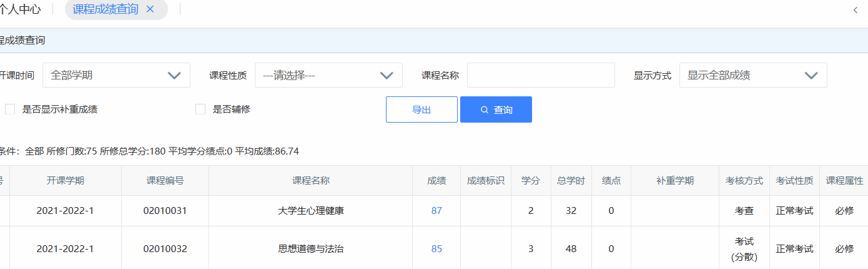
Task: Enable 是否显示补重成绩 checkbox
Action: click(x=10, y=109)
